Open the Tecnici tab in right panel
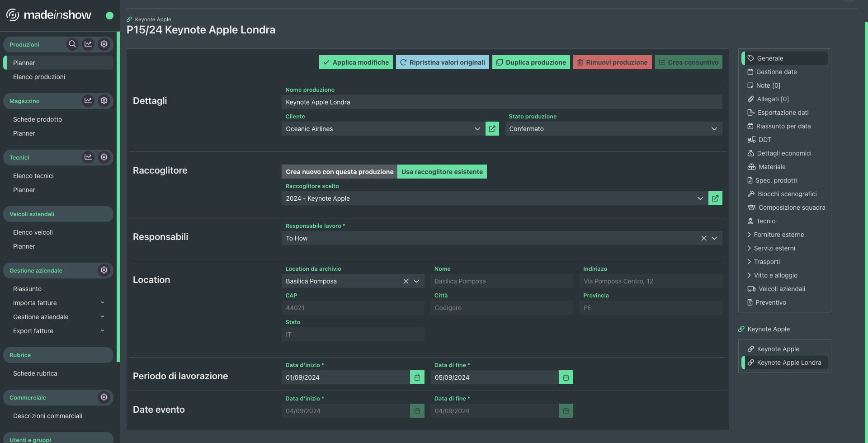The width and height of the screenshot is (868, 443). tap(785, 221)
